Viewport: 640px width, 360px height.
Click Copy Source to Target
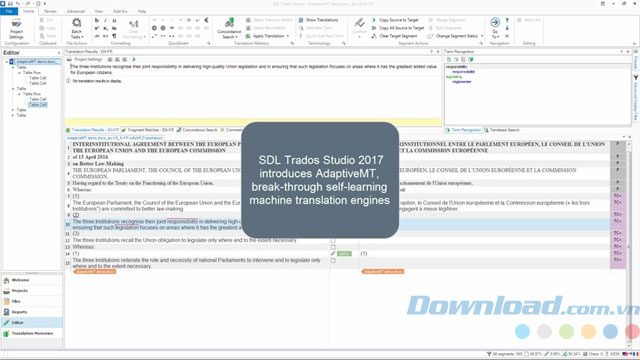[x=395, y=20]
